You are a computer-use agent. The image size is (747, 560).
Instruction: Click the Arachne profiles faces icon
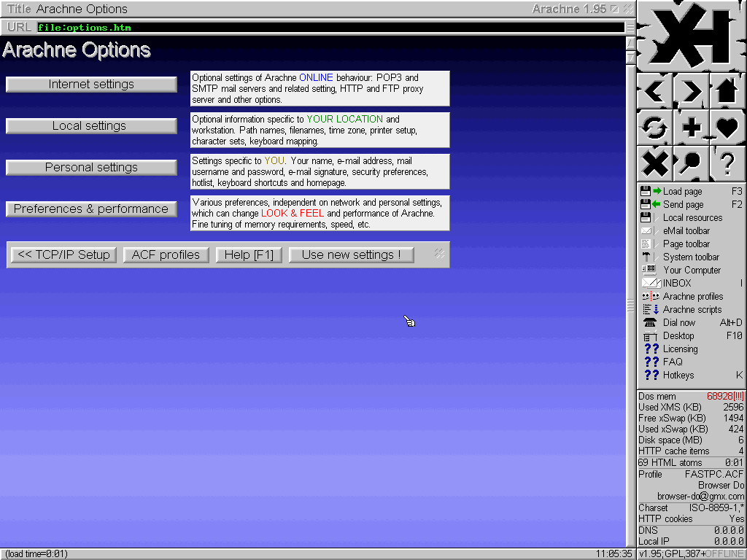pos(650,296)
